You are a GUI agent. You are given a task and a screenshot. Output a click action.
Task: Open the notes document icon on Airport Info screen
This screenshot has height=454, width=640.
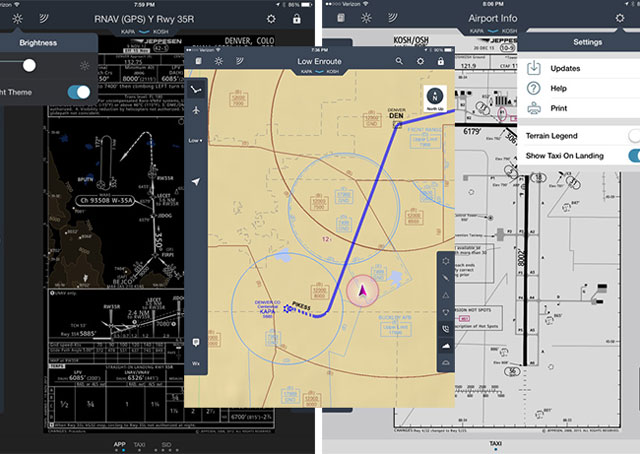click(341, 18)
